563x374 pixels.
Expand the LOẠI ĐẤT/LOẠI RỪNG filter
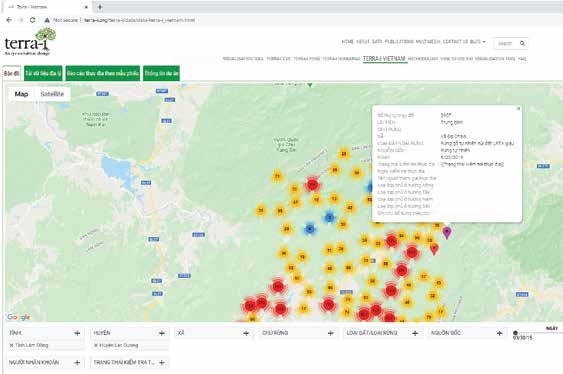click(x=415, y=333)
